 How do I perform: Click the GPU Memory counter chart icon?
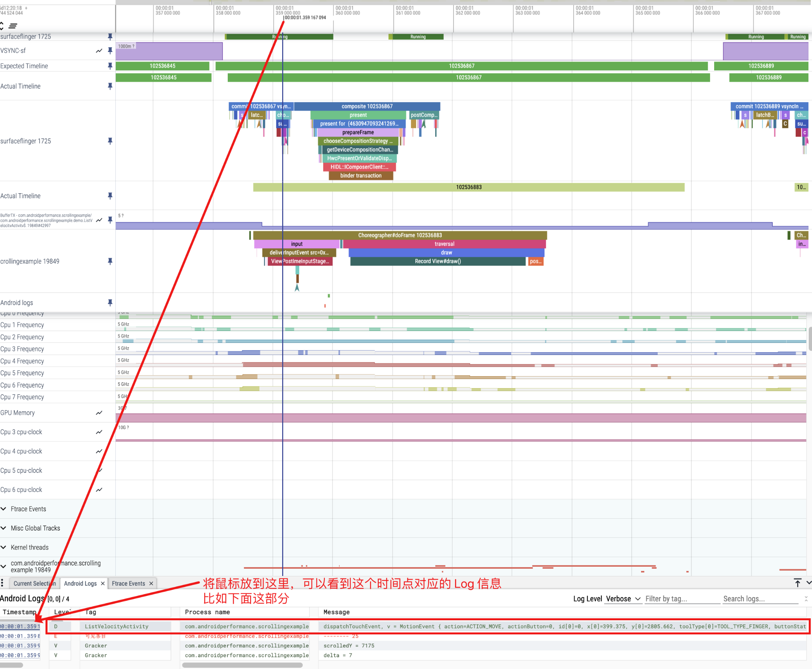(99, 413)
